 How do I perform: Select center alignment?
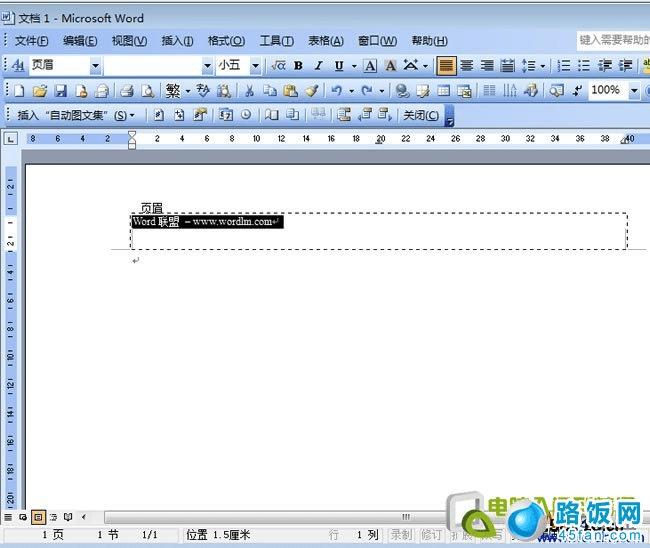click(x=467, y=66)
